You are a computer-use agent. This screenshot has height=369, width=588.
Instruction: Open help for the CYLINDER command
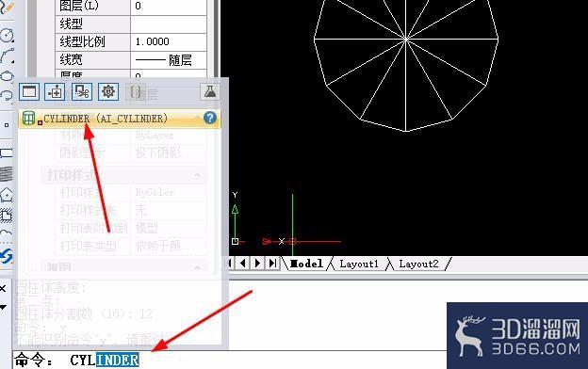coord(210,118)
